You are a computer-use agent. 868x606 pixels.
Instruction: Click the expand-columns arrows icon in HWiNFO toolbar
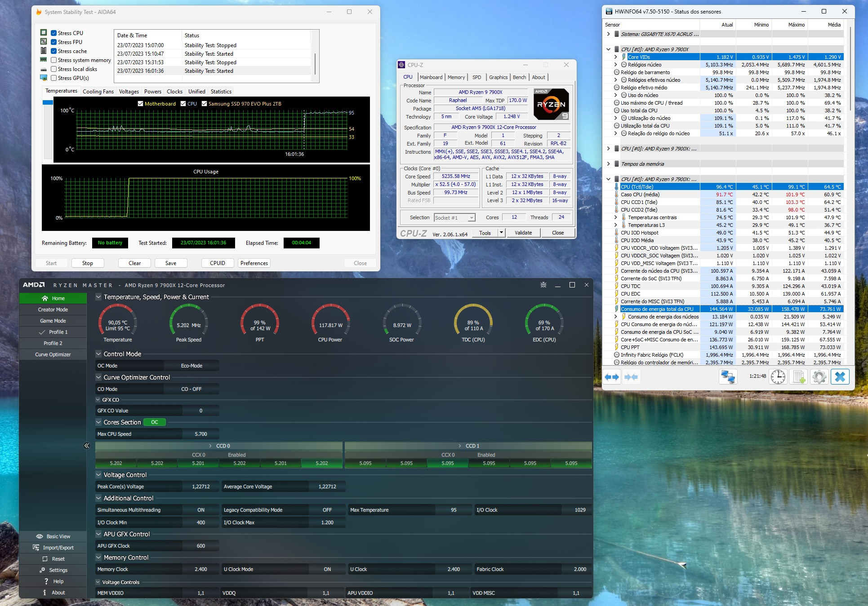(x=612, y=377)
